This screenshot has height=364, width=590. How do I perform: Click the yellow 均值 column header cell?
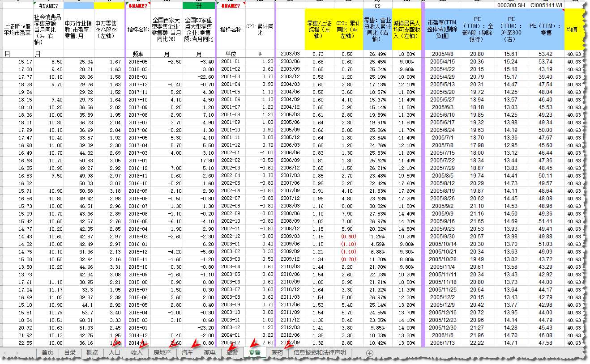[x=573, y=29]
